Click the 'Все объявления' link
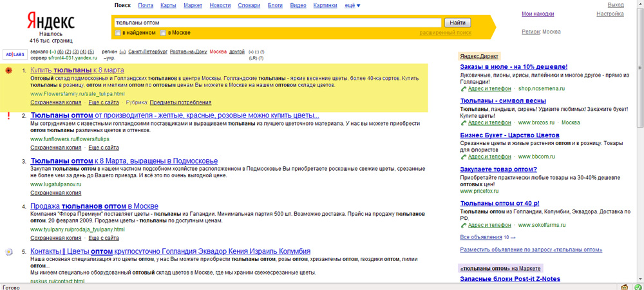This screenshot has height=290, width=644. click(481, 237)
